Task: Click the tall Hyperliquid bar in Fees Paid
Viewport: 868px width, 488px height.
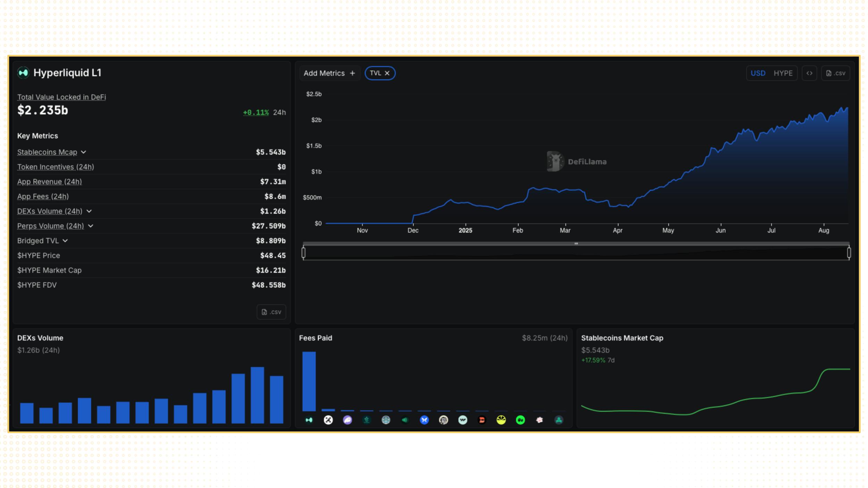Action: pos(309,381)
